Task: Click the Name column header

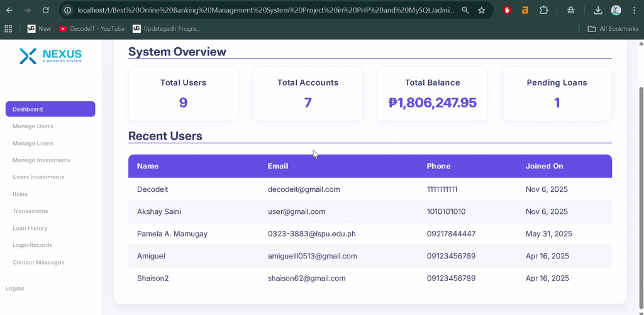Action: [x=148, y=167]
